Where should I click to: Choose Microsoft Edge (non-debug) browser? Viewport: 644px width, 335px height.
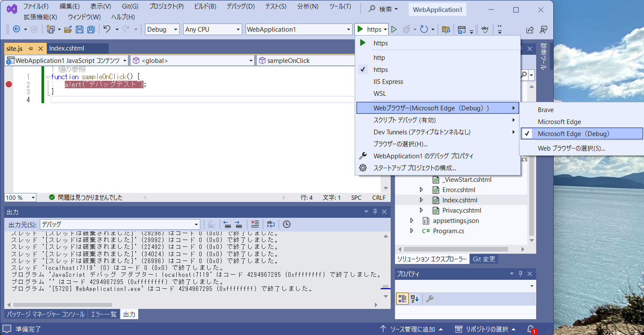coord(581,122)
